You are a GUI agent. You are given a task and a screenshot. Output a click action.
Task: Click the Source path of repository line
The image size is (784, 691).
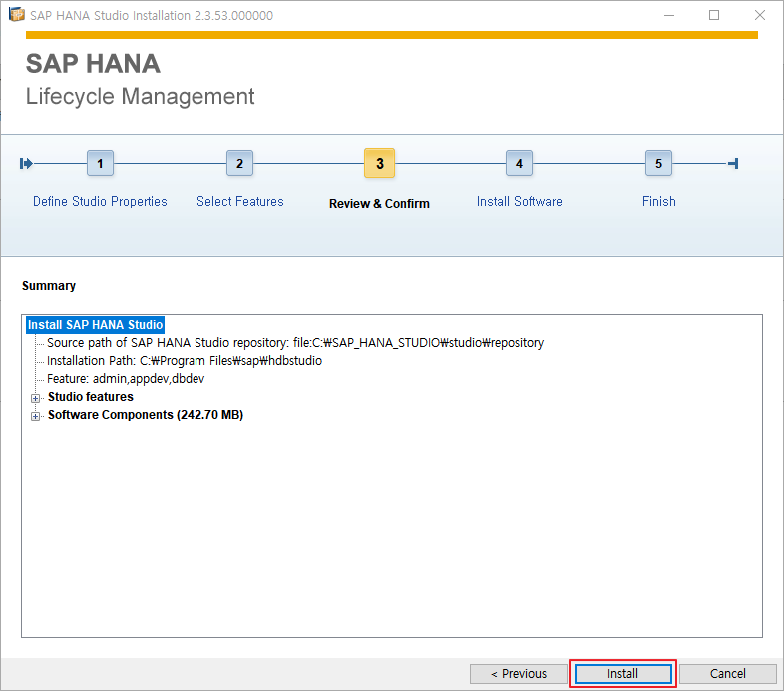tap(295, 342)
